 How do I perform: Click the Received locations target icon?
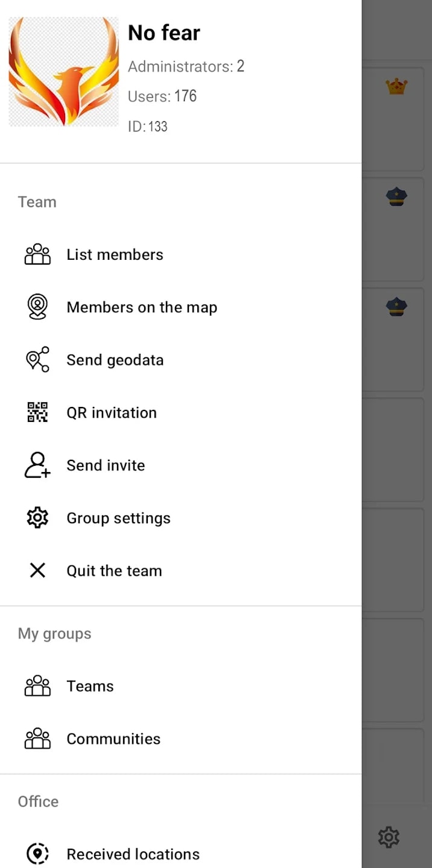click(x=37, y=854)
